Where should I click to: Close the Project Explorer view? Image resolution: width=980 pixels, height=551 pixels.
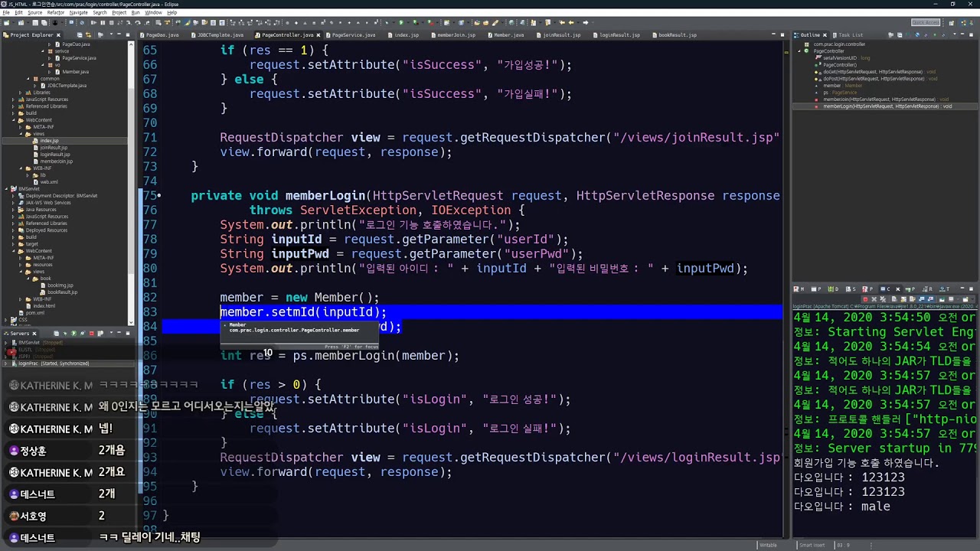click(59, 35)
